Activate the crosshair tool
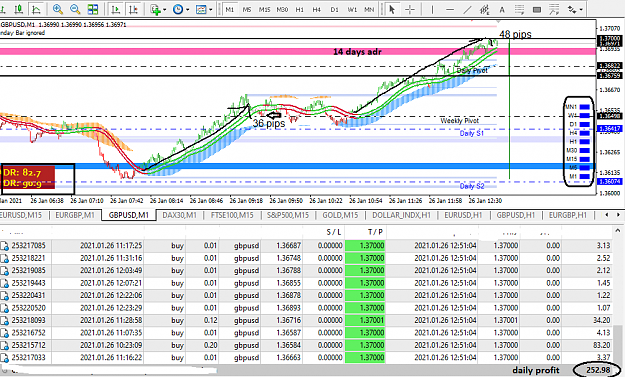 click(410, 9)
